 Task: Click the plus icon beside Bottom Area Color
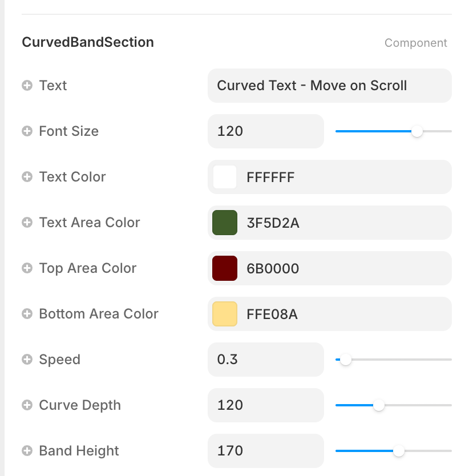pos(27,314)
